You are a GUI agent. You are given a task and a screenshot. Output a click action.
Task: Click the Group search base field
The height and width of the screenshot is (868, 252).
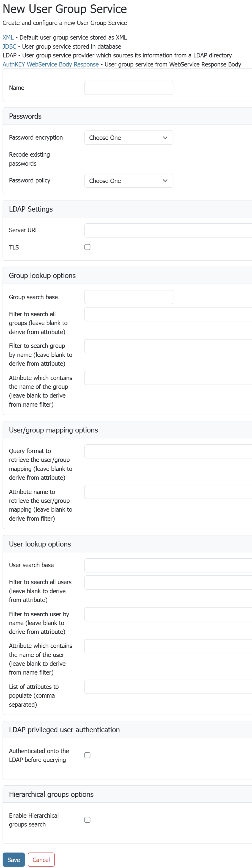pos(128,297)
